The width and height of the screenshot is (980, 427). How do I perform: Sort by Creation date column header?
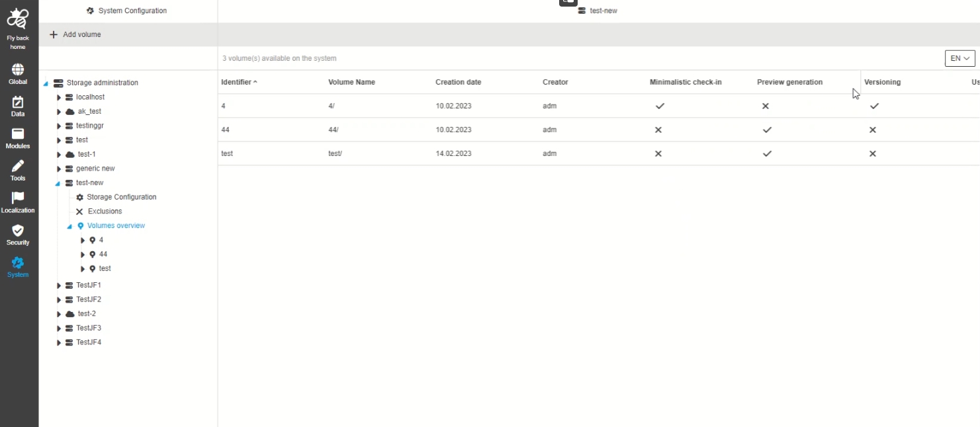point(458,82)
